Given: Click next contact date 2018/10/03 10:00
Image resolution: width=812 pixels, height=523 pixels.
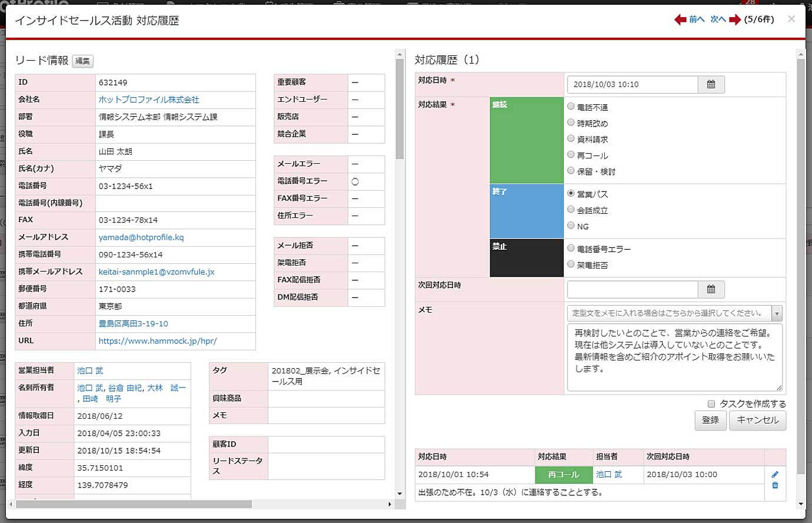Looking at the screenshot, I should click(x=682, y=474).
